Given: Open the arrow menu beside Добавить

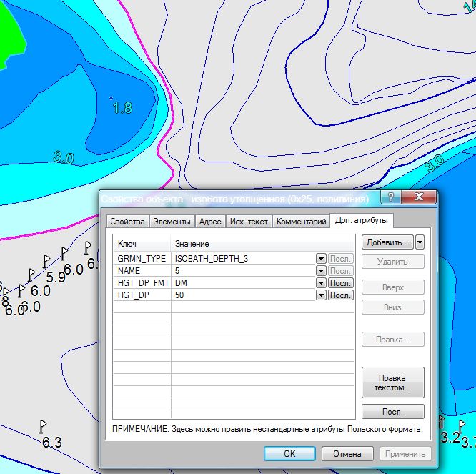Looking at the screenshot, I should pyautogui.click(x=420, y=242).
